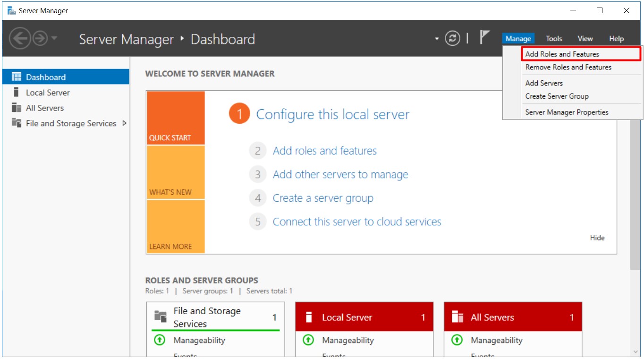
Task: Click green status icon in File and Storage tile
Action: point(160,340)
